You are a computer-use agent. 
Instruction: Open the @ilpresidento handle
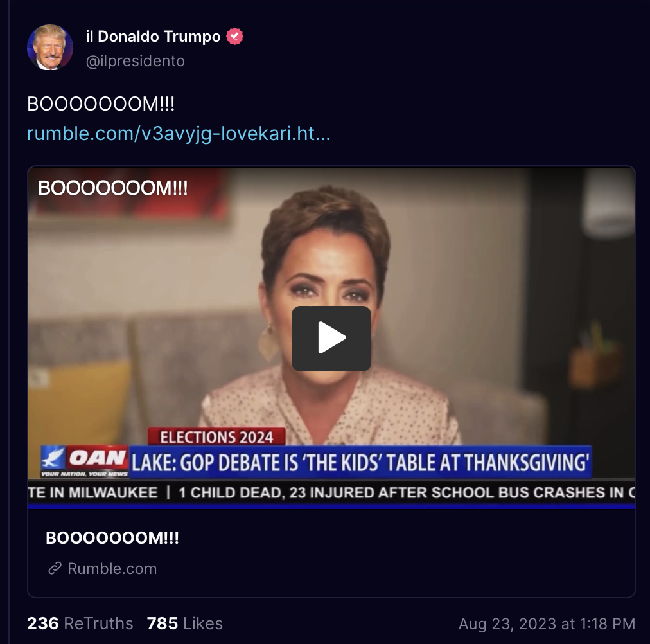click(135, 61)
